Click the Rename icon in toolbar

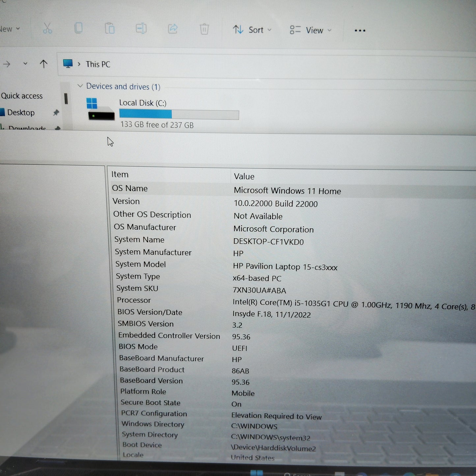tap(141, 29)
